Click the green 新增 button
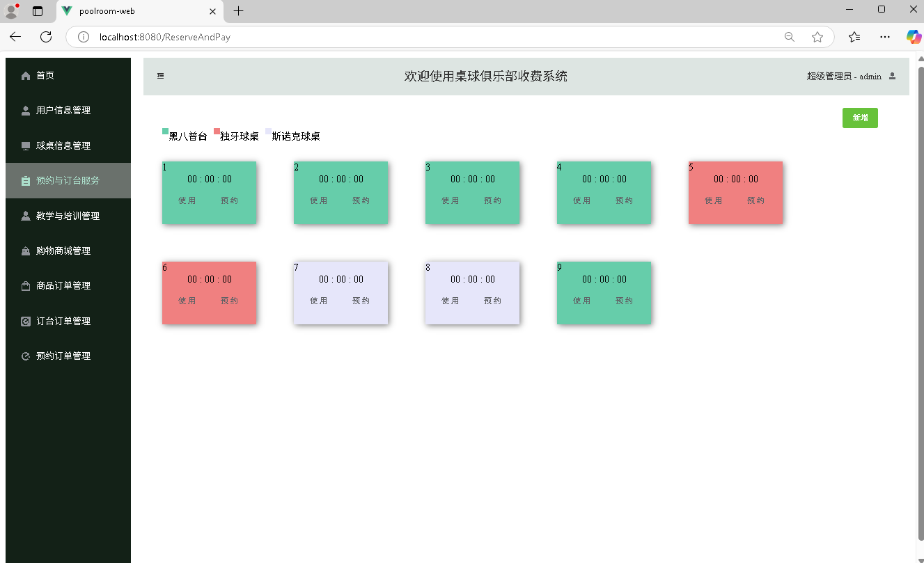924x563 pixels. click(860, 118)
